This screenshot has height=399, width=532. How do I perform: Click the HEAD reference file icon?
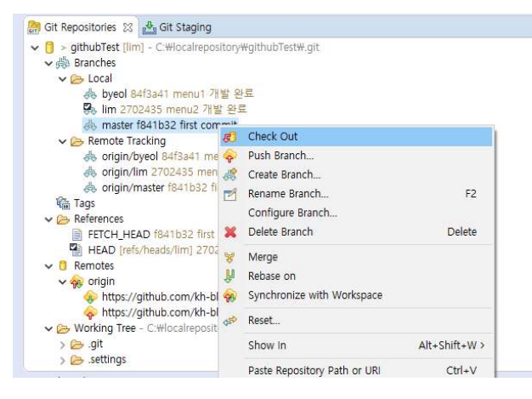click(x=76, y=250)
